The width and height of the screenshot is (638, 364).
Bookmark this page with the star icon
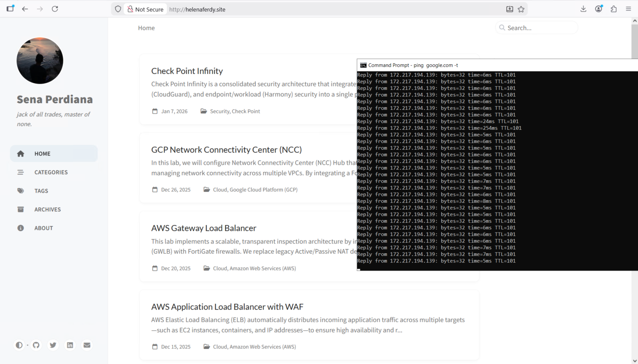521,9
